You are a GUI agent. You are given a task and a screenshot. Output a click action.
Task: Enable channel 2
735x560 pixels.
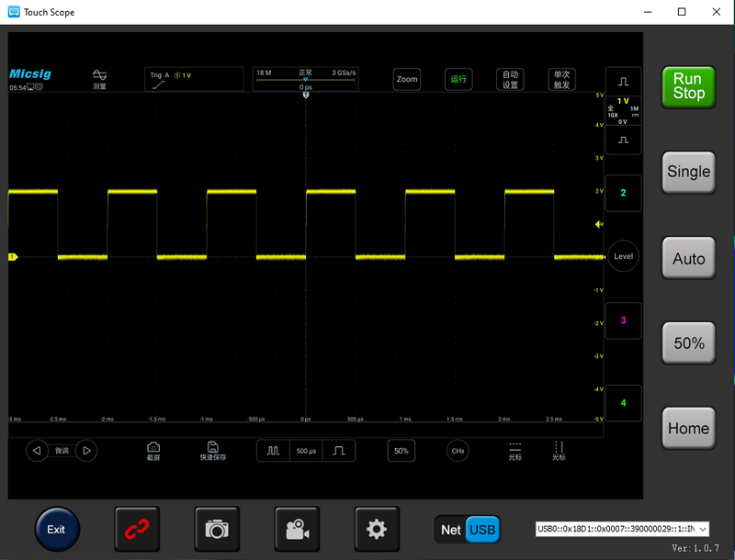click(x=624, y=193)
